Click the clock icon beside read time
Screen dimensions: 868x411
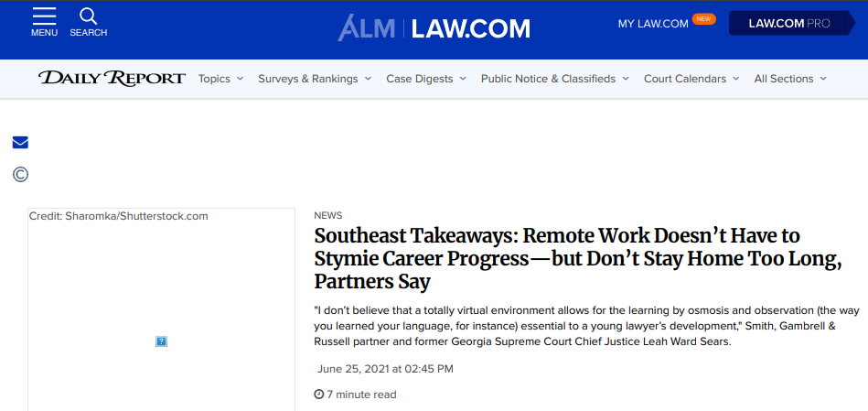pos(319,395)
